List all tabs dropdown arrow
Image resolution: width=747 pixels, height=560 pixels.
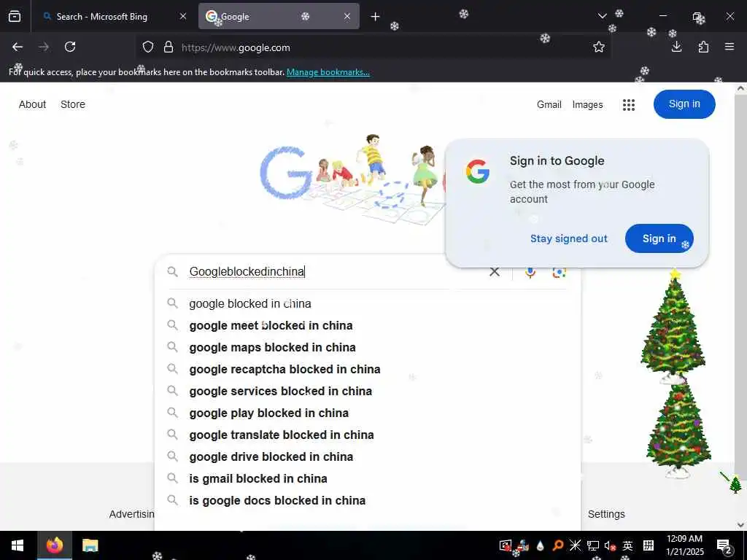(x=602, y=16)
